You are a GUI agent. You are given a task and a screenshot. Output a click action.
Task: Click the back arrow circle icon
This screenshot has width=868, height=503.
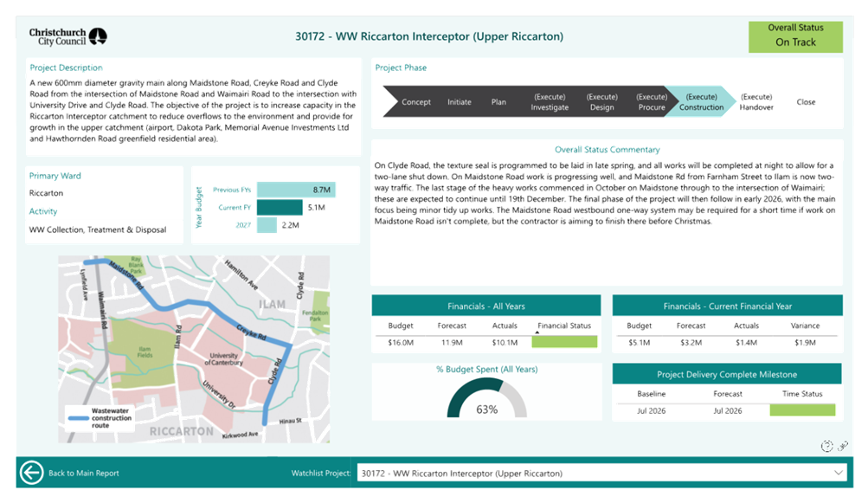tap(32, 473)
